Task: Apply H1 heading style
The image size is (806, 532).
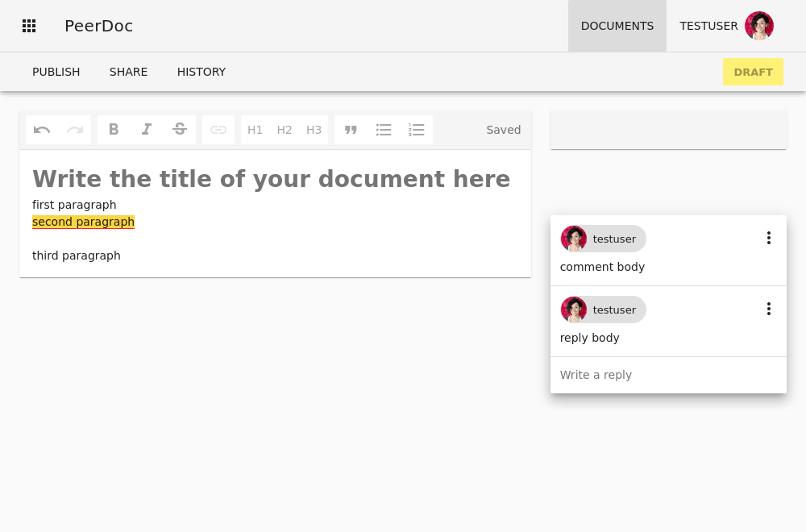Action: pos(255,130)
